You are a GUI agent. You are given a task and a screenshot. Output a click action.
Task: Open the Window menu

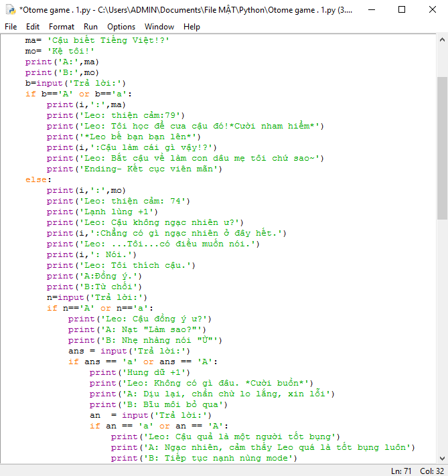coord(159,27)
